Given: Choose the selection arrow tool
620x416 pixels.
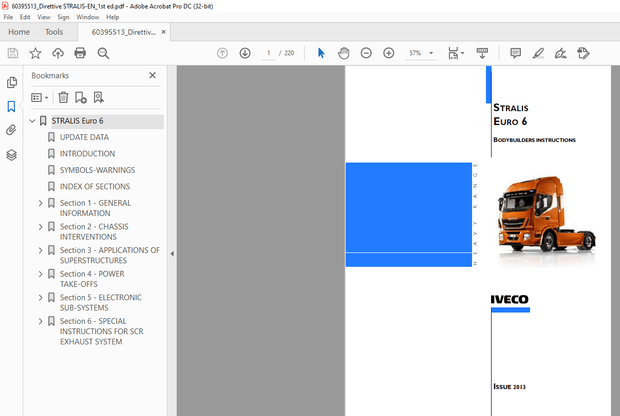Looking at the screenshot, I should (321, 53).
